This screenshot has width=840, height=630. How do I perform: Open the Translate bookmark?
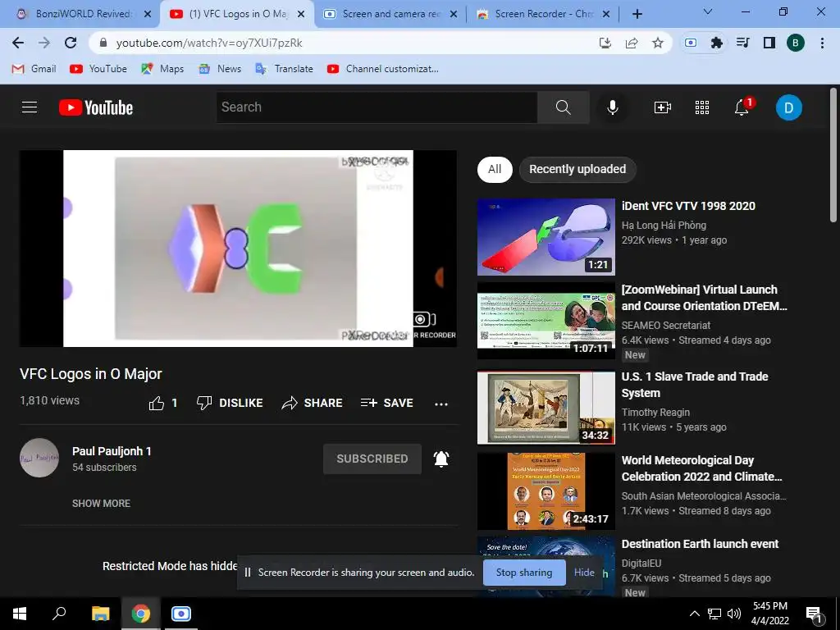285,69
